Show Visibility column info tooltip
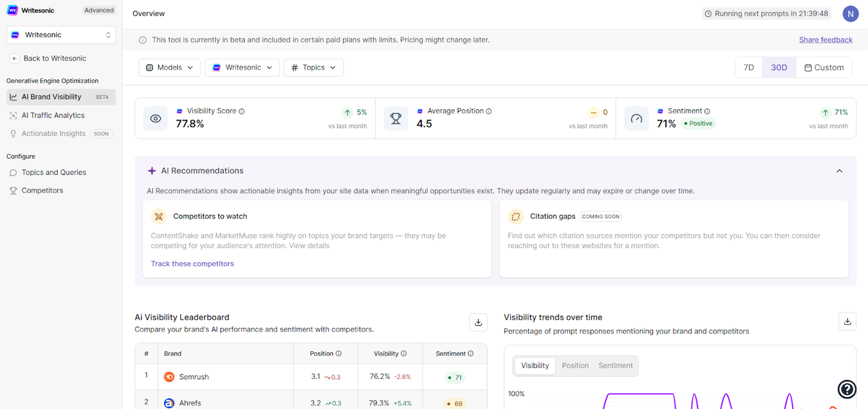 404,353
